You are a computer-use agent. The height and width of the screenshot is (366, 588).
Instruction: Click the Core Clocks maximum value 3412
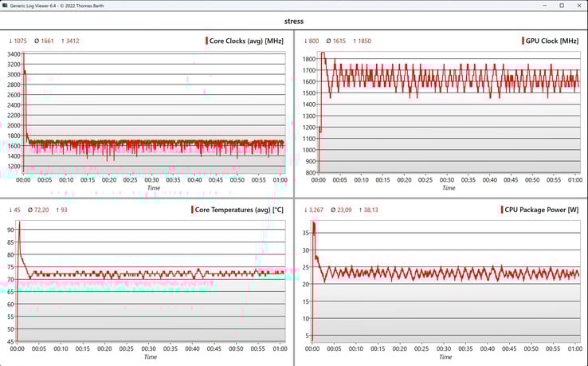tap(70, 41)
